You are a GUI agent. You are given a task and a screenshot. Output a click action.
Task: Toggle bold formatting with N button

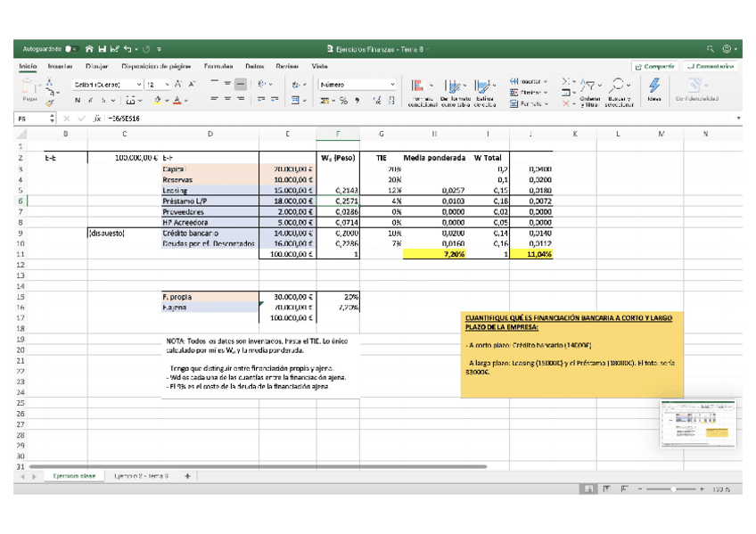click(x=78, y=100)
